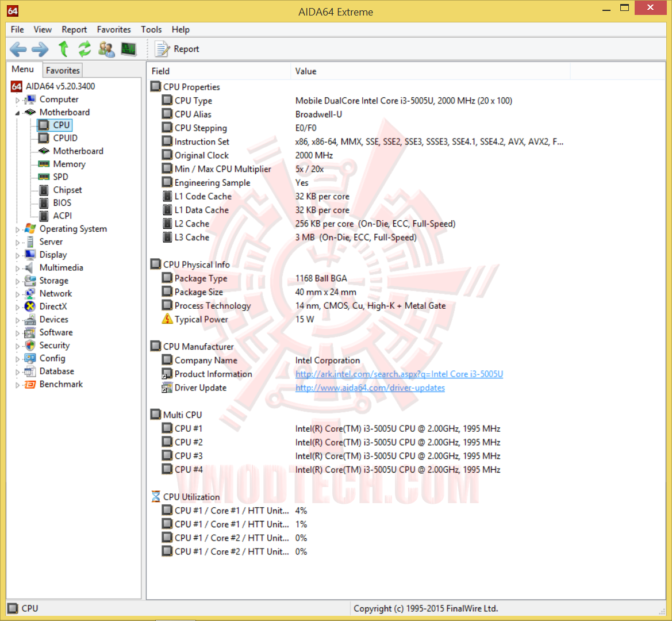This screenshot has width=672, height=621.
Task: Open the aida64.com driver-updates link
Action: [x=370, y=388]
